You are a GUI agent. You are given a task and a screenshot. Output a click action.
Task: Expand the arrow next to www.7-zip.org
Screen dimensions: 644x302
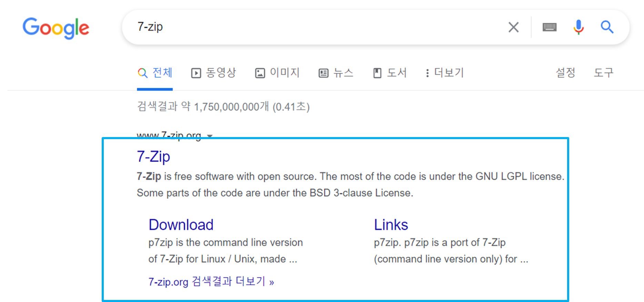click(210, 136)
